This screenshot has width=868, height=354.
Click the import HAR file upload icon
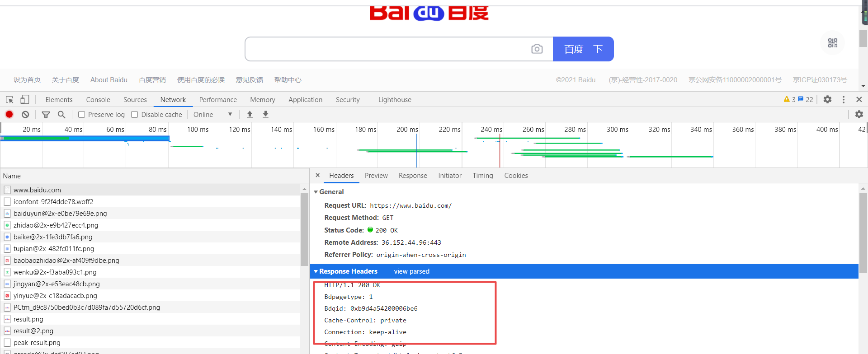coord(250,114)
